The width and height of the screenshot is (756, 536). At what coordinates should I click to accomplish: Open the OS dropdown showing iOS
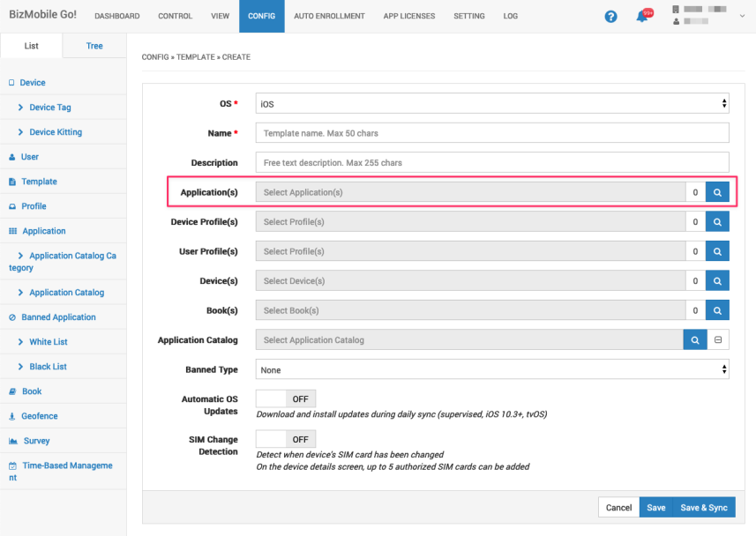[492, 104]
